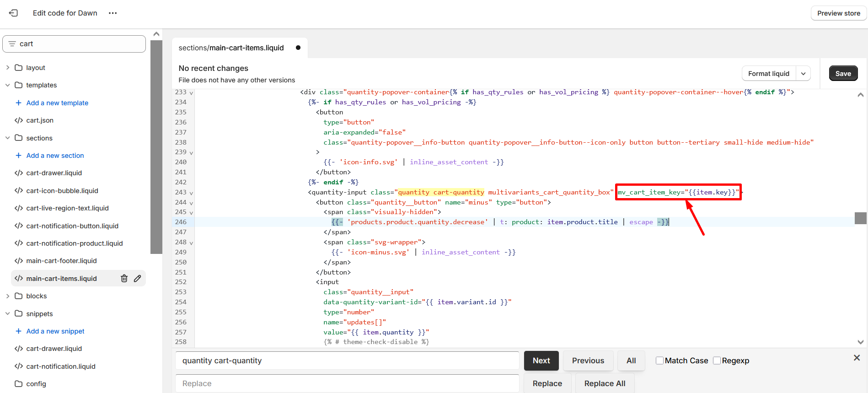
Task: Click the Format liquid button
Action: tap(769, 74)
